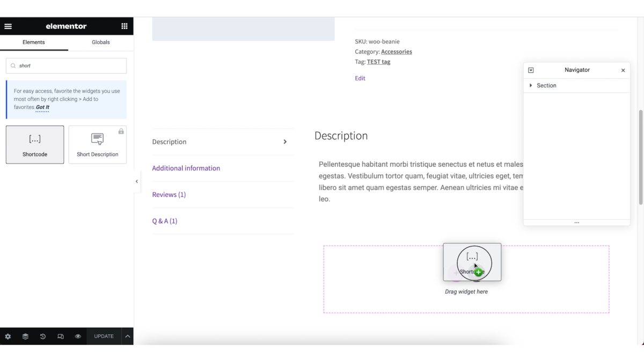
Task: Open the widgets panel grid icon
Action: point(124,26)
